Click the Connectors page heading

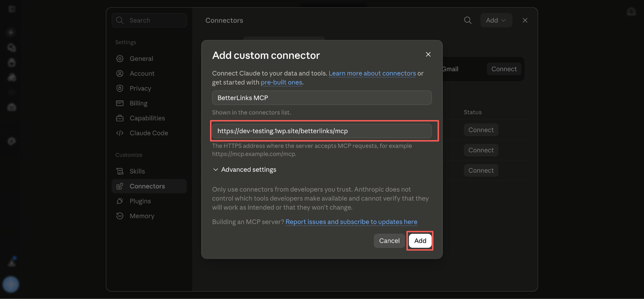pos(224,20)
